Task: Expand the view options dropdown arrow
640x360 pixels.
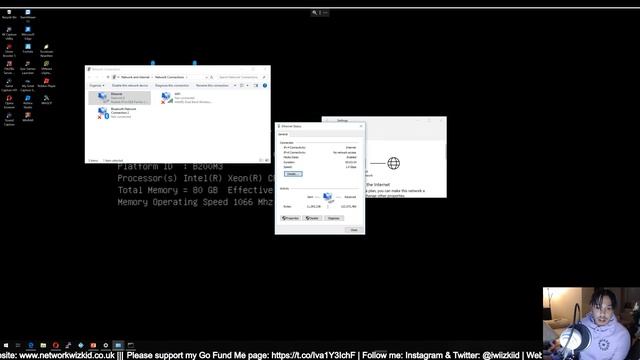Action: (247, 85)
